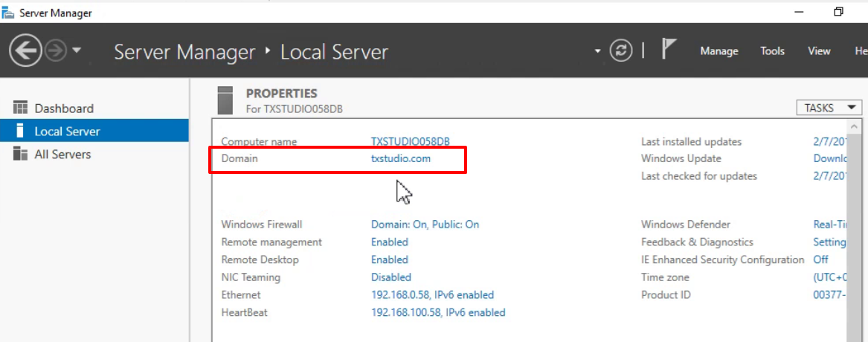Click the Local Server sidebar icon
Screen dimensions: 868x342
[20, 131]
